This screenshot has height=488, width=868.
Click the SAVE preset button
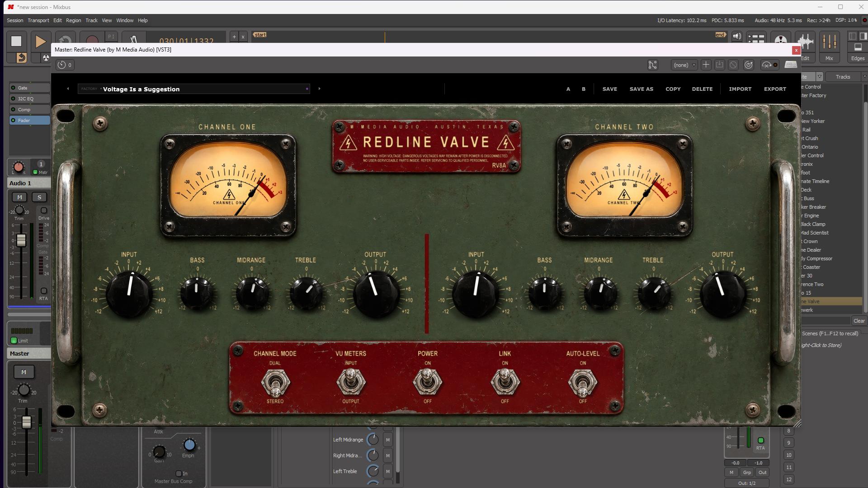point(609,89)
